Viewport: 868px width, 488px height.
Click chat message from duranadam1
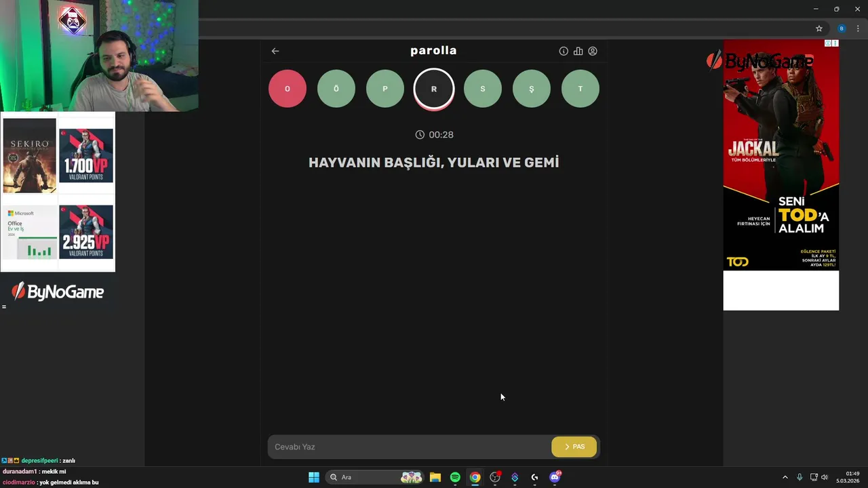tap(35, 472)
